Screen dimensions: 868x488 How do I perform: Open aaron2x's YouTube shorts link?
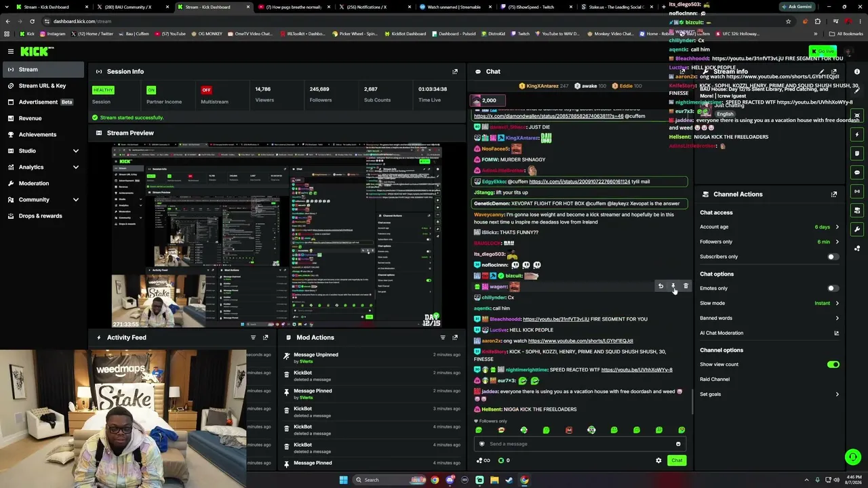point(580,341)
